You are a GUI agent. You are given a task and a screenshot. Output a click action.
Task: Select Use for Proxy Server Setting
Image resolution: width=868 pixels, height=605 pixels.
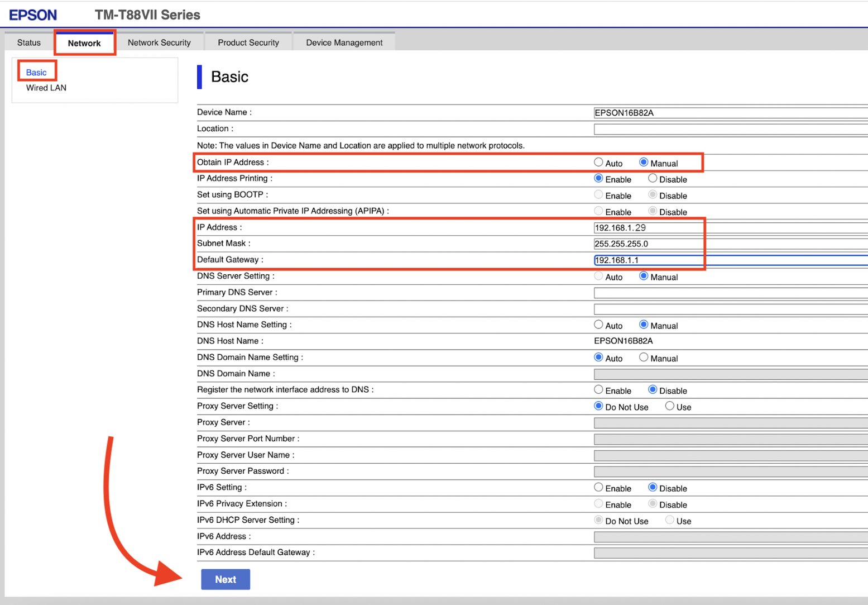[669, 406]
